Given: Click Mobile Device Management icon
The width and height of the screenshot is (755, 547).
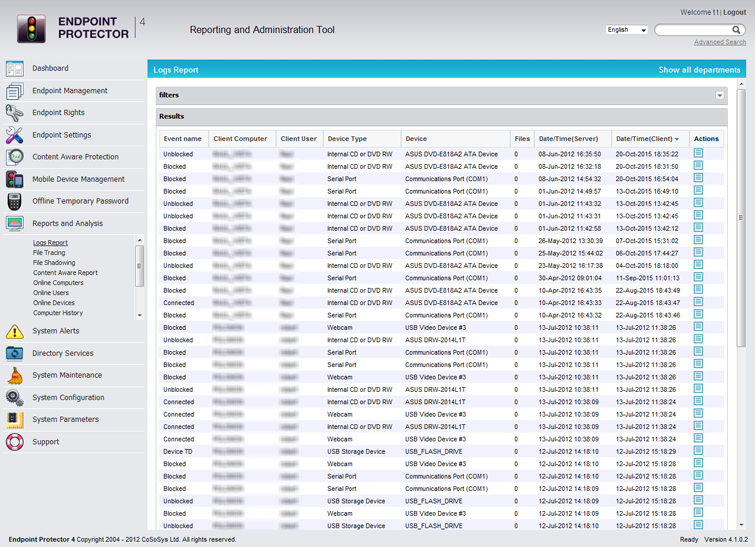Looking at the screenshot, I should click(14, 179).
